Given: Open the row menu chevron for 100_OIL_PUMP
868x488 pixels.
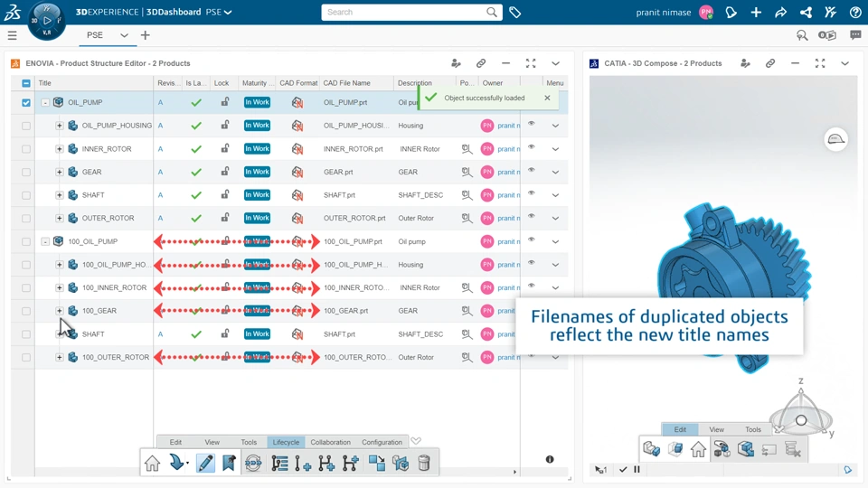Looking at the screenshot, I should [x=555, y=242].
